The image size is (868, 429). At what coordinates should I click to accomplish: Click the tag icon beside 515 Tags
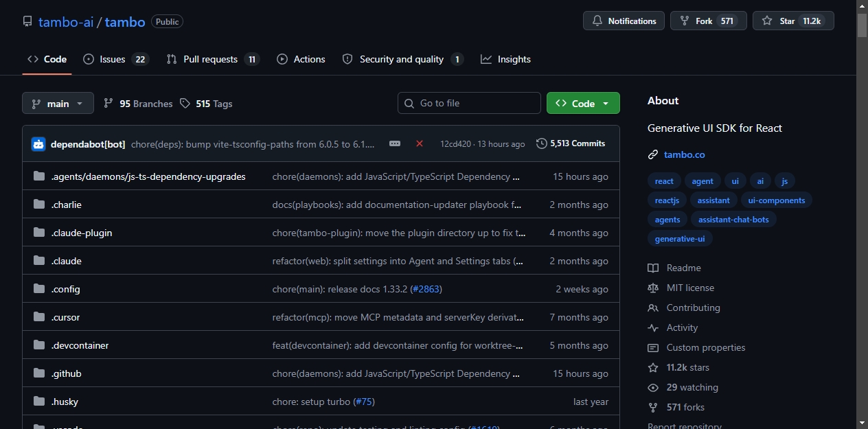tap(185, 104)
